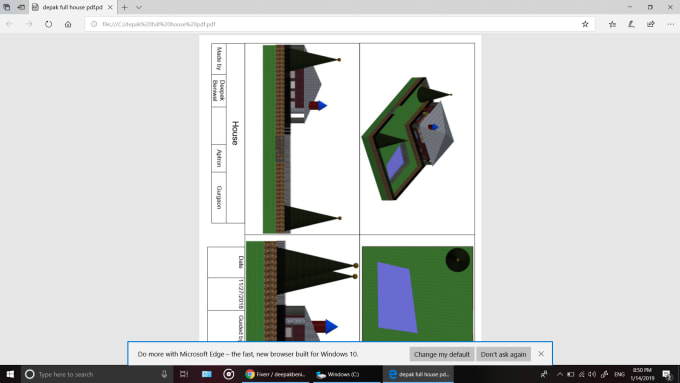Viewport: 680px width, 383px height.
Task: Switch to Edge depak full house taskbar item
Action: point(418,374)
